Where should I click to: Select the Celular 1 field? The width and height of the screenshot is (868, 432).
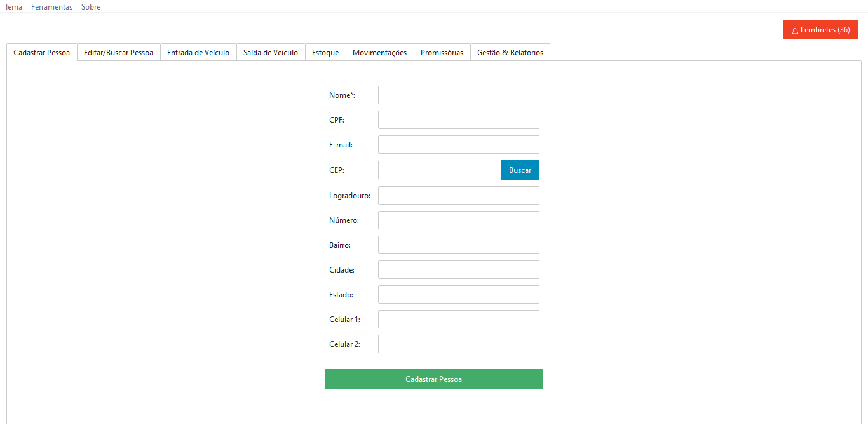coord(458,320)
